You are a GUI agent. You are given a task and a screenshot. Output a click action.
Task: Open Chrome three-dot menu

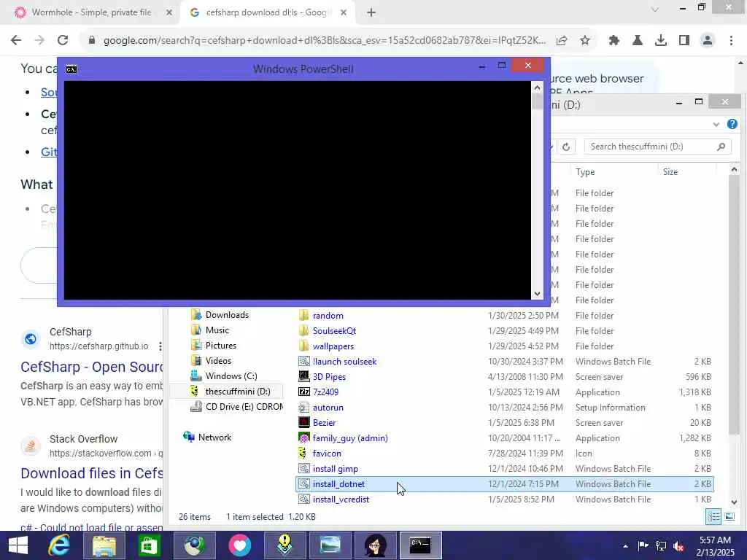731,41
